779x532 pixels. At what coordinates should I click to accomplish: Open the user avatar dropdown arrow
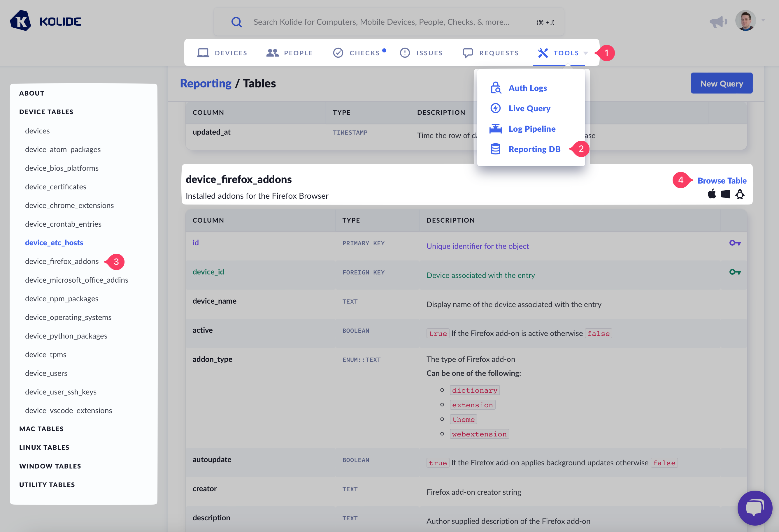pyautogui.click(x=763, y=20)
